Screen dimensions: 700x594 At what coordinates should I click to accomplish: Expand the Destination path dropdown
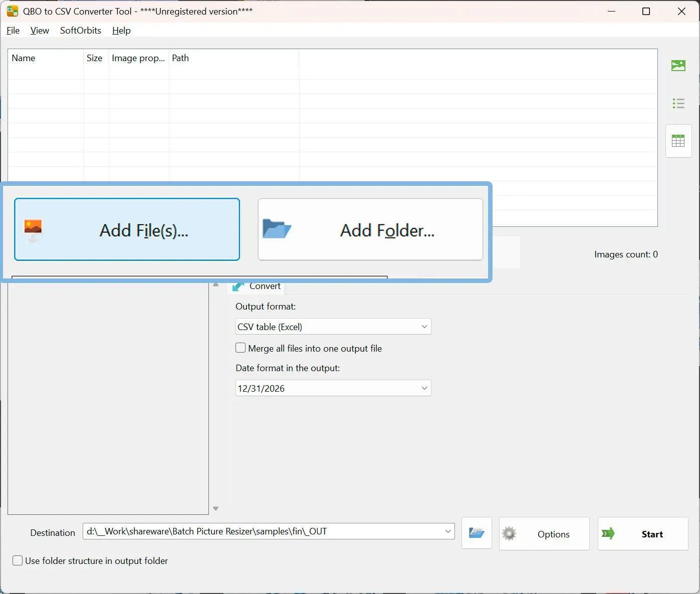[448, 531]
